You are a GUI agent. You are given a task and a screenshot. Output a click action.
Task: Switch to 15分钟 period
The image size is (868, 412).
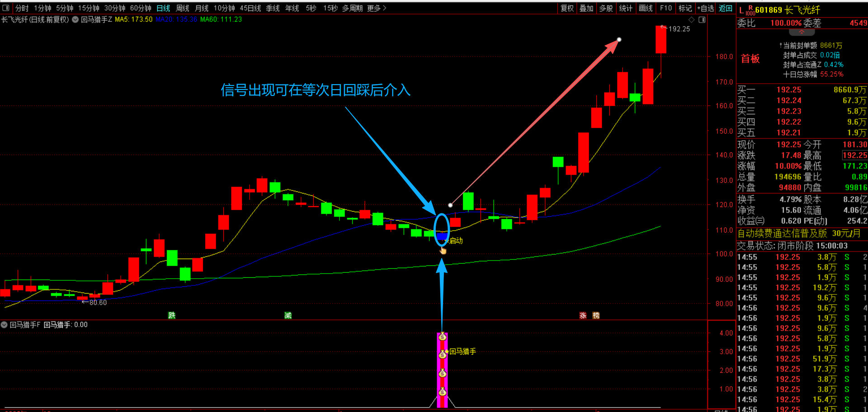[89, 8]
